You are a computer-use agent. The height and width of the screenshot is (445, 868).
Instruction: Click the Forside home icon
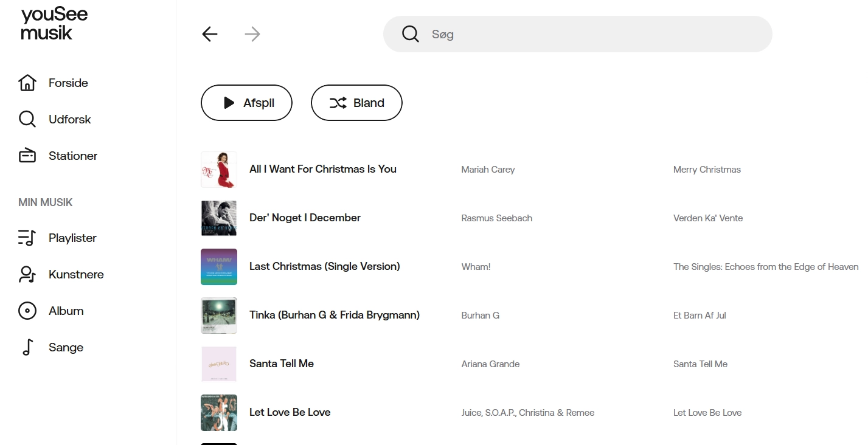pos(27,83)
